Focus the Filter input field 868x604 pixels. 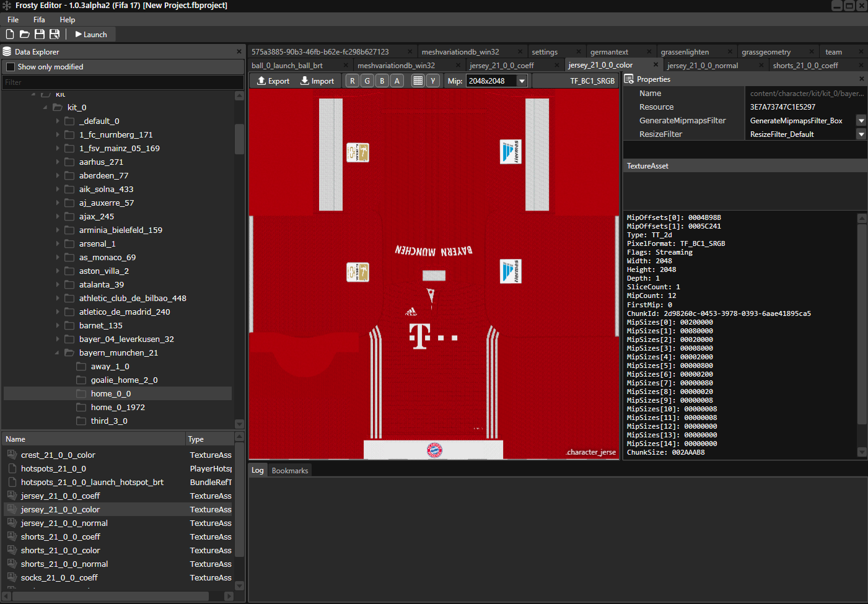click(123, 82)
